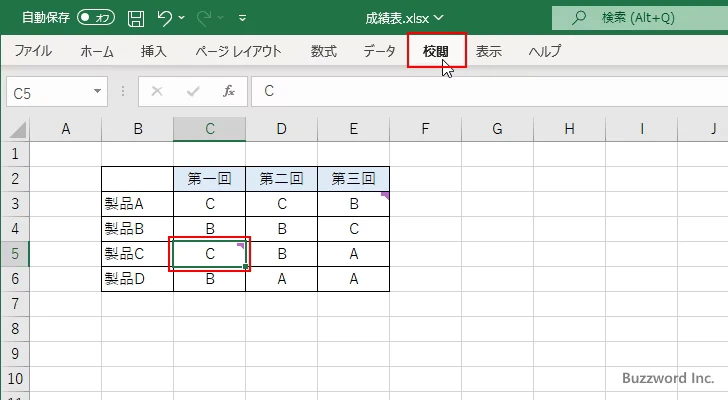The image size is (728, 400).
Task: Select cell E5 in 製品C row
Action: 353,254
